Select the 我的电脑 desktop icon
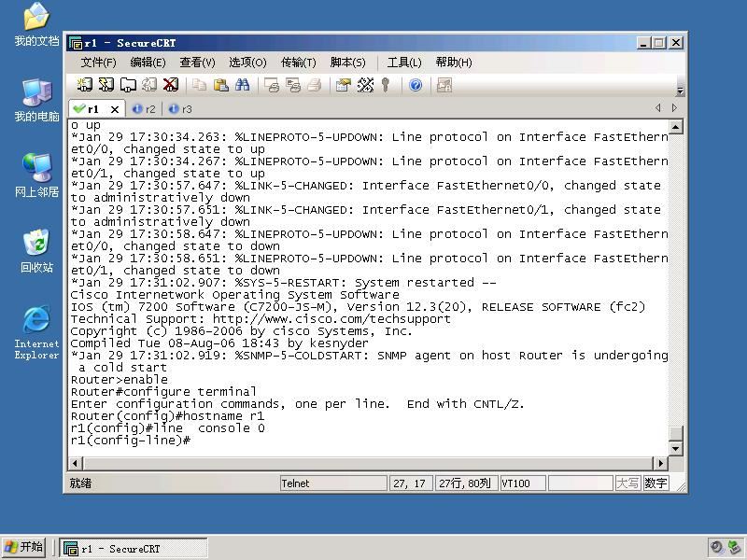This screenshot has width=747, height=560. pos(36,101)
